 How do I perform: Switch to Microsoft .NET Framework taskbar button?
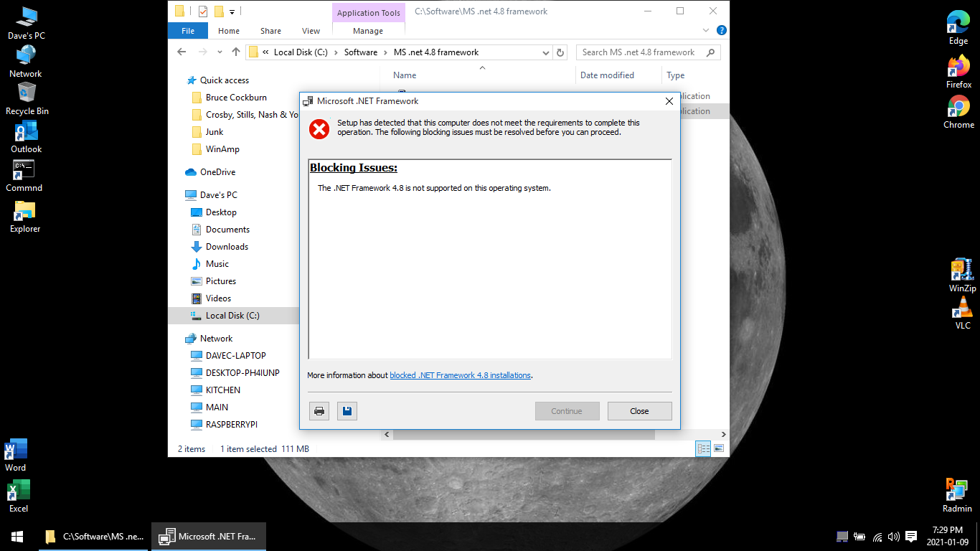point(209,536)
